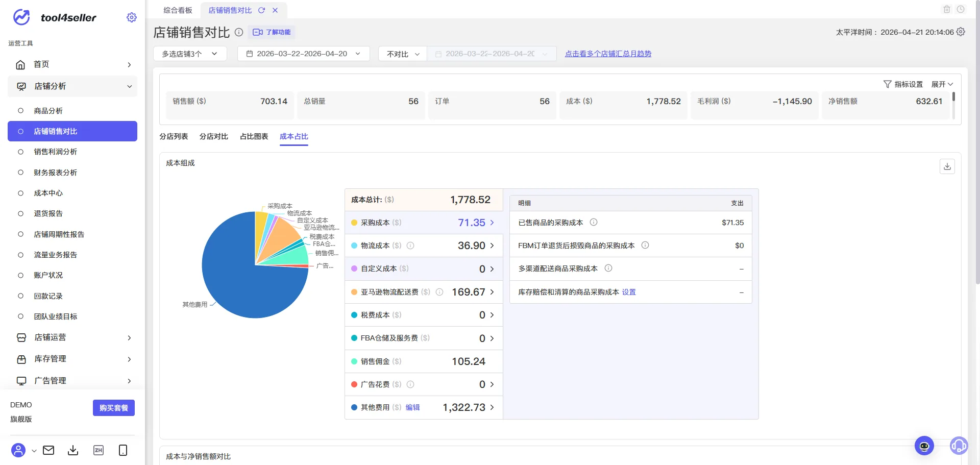The width and height of the screenshot is (980, 465).
Task: Close the 店铺销售对比 tab
Action: (275, 10)
